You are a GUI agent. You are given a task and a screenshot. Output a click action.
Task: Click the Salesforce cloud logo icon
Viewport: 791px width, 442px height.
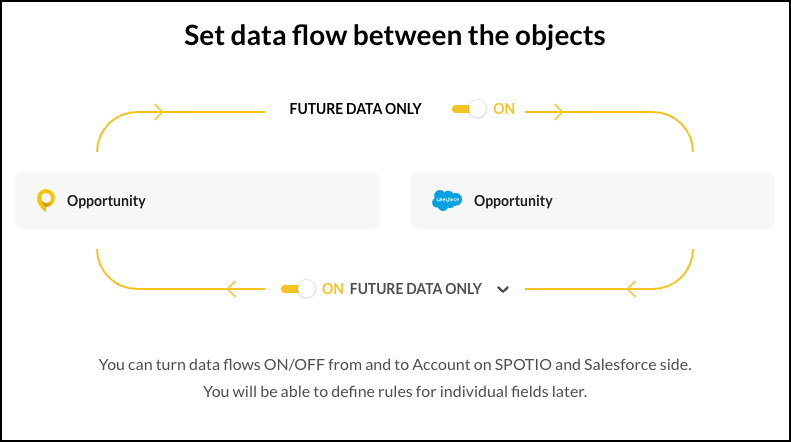pyautogui.click(x=447, y=200)
